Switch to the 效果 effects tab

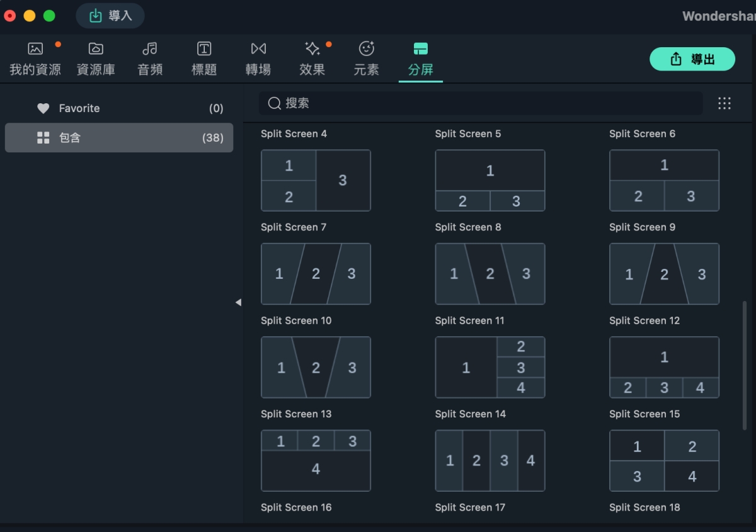point(312,59)
